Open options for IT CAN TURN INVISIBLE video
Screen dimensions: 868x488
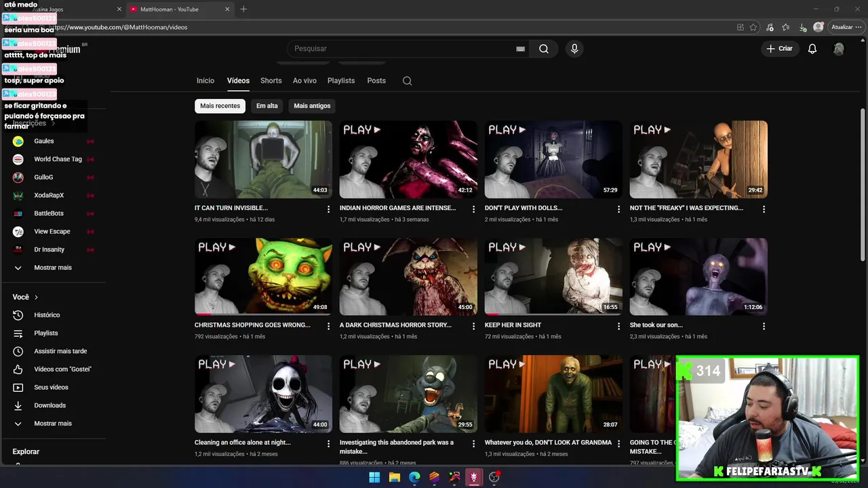[328, 209]
